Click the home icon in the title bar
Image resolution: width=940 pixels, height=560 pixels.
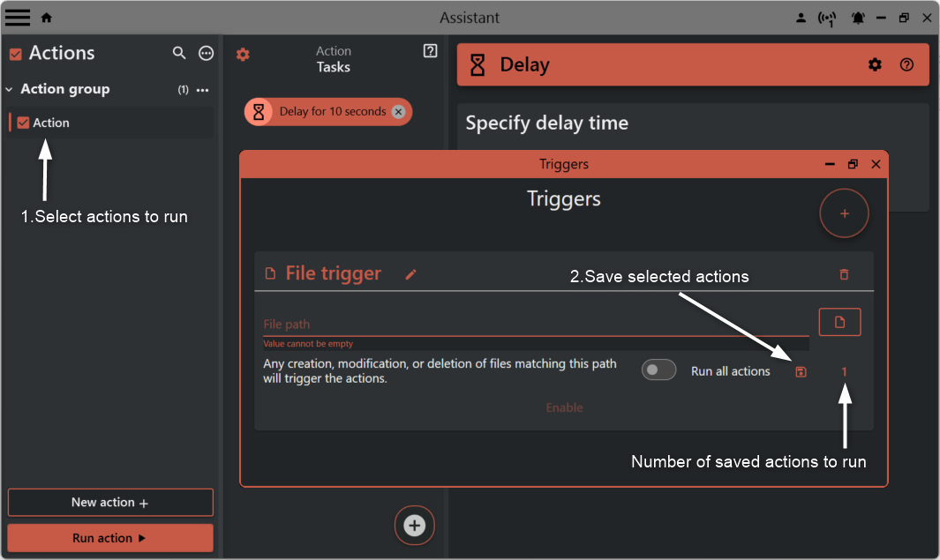(x=45, y=17)
